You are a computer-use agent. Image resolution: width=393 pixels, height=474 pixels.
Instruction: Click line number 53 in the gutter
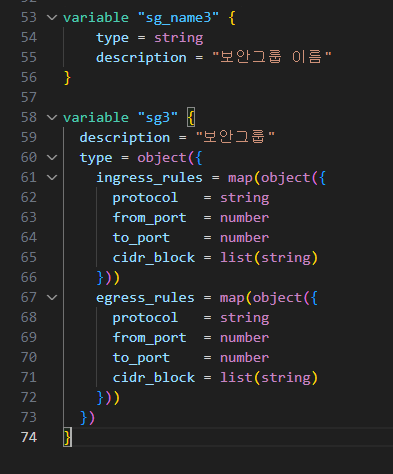[29, 18]
